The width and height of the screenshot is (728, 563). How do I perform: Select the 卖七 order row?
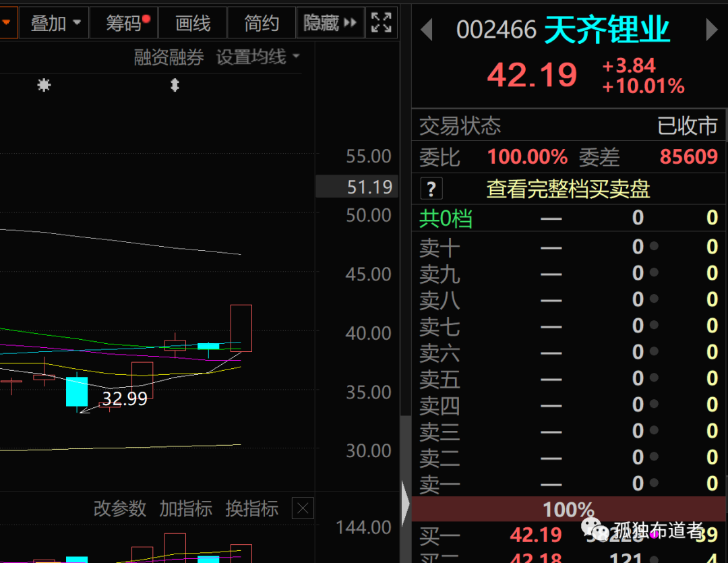coord(569,326)
